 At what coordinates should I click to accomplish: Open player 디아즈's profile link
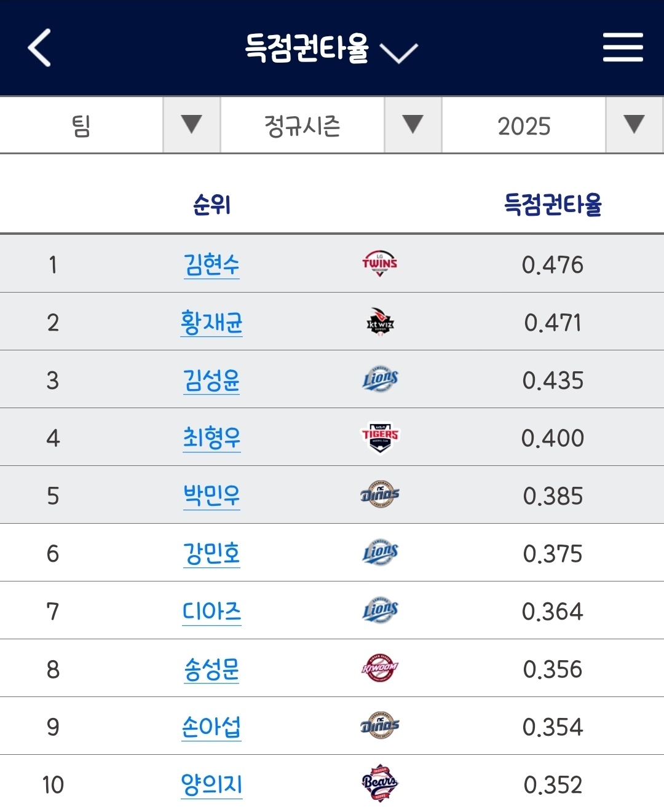click(211, 612)
